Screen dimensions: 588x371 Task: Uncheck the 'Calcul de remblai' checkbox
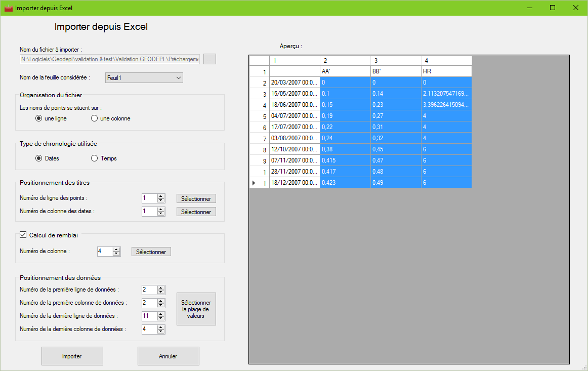point(23,235)
